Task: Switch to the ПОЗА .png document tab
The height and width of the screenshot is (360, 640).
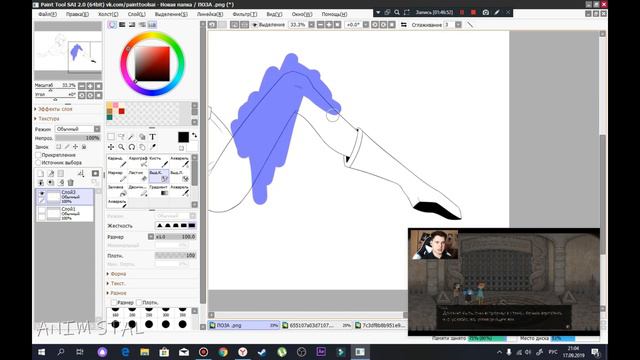Action: (x=244, y=325)
